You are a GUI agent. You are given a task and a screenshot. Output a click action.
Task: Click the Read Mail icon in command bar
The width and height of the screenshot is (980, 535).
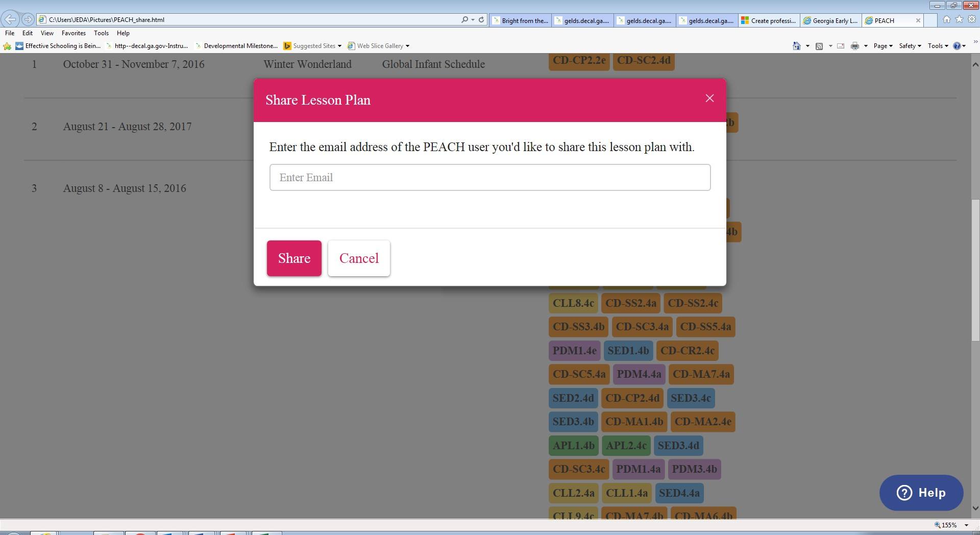click(x=841, y=46)
